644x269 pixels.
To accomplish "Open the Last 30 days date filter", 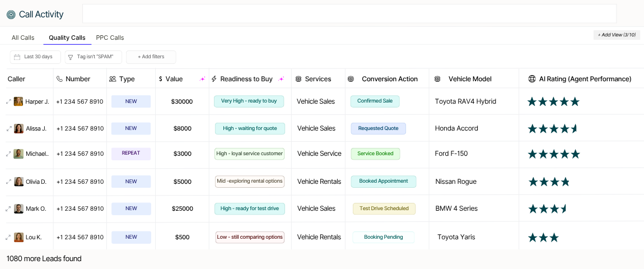I will (x=35, y=57).
